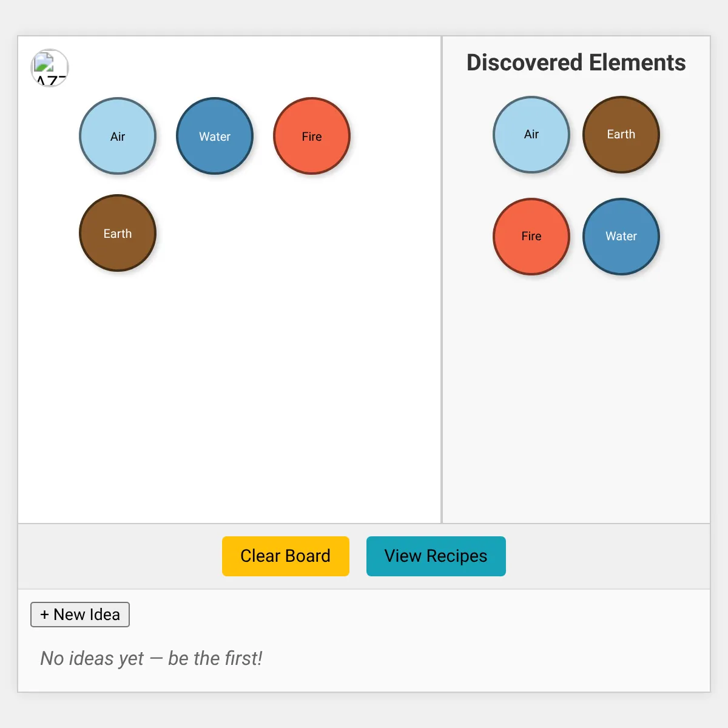
Task: Click Earth under Discovered Elements
Action: 621,135
